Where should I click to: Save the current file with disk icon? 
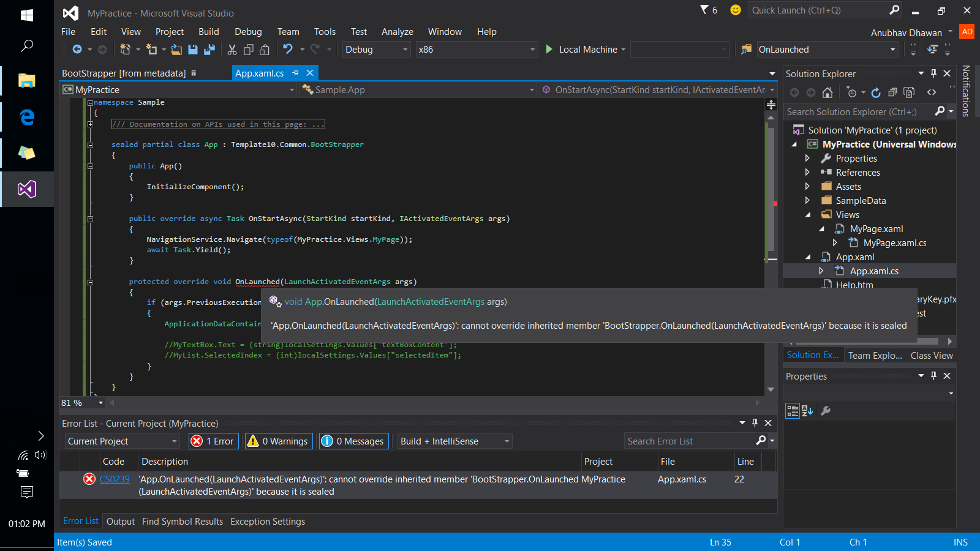pyautogui.click(x=193, y=50)
